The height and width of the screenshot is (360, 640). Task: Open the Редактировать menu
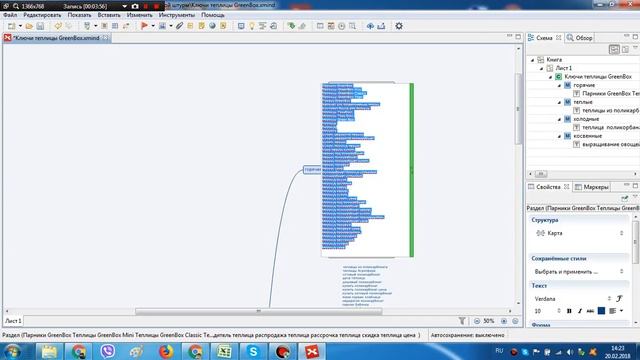42,15
